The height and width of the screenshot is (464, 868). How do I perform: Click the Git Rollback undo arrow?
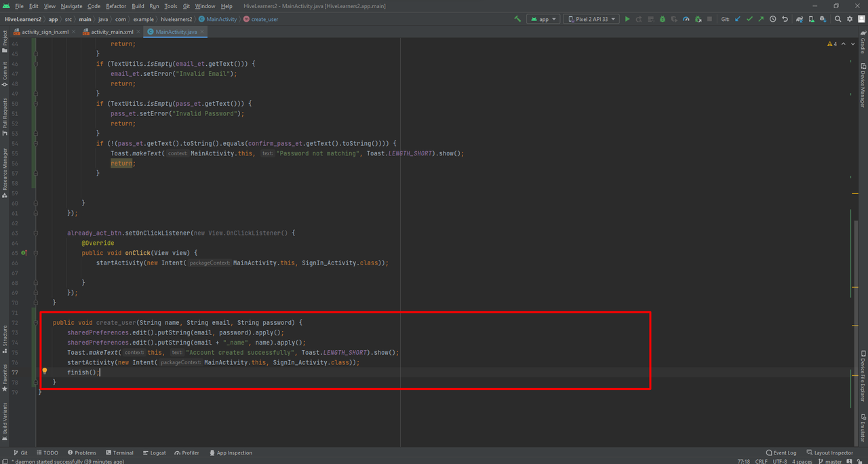[x=785, y=19]
